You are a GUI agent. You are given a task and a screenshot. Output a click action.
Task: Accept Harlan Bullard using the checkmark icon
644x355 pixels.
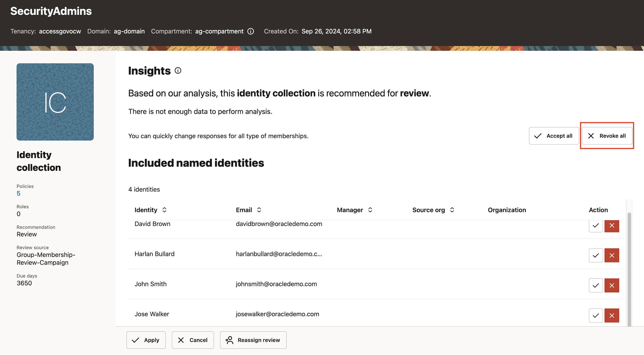[x=595, y=255]
